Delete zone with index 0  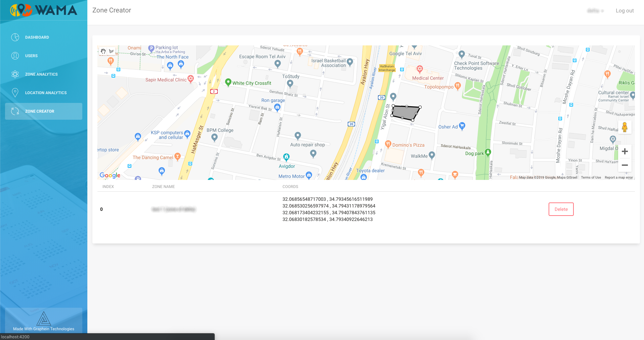[x=561, y=209]
